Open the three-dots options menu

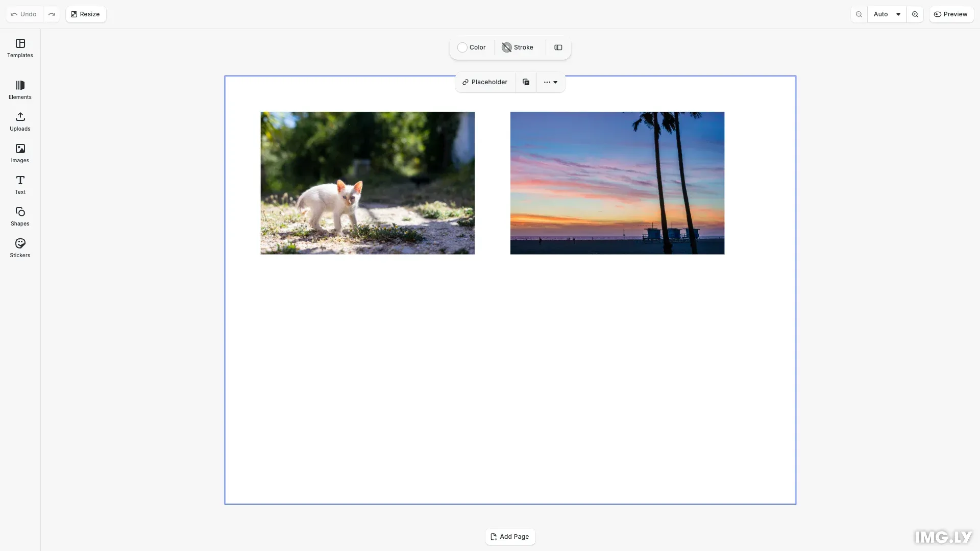pos(547,82)
